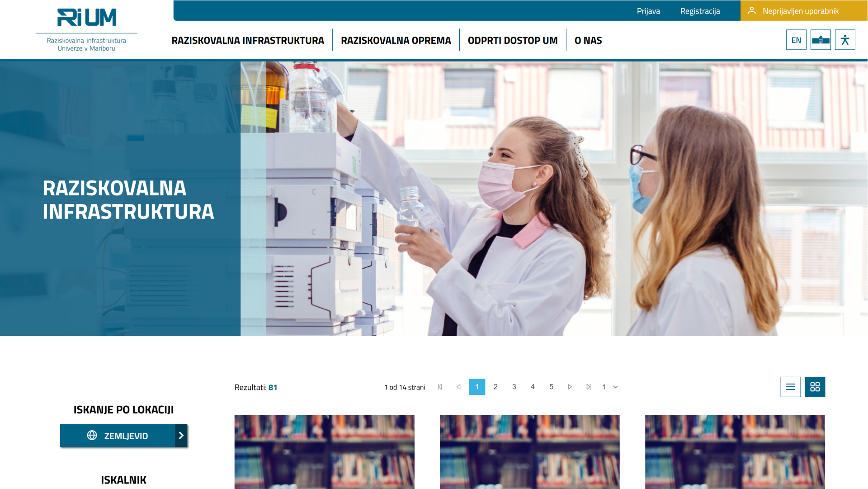Go to the previous results page arrow
The width and height of the screenshot is (868, 489).
coord(458,387)
